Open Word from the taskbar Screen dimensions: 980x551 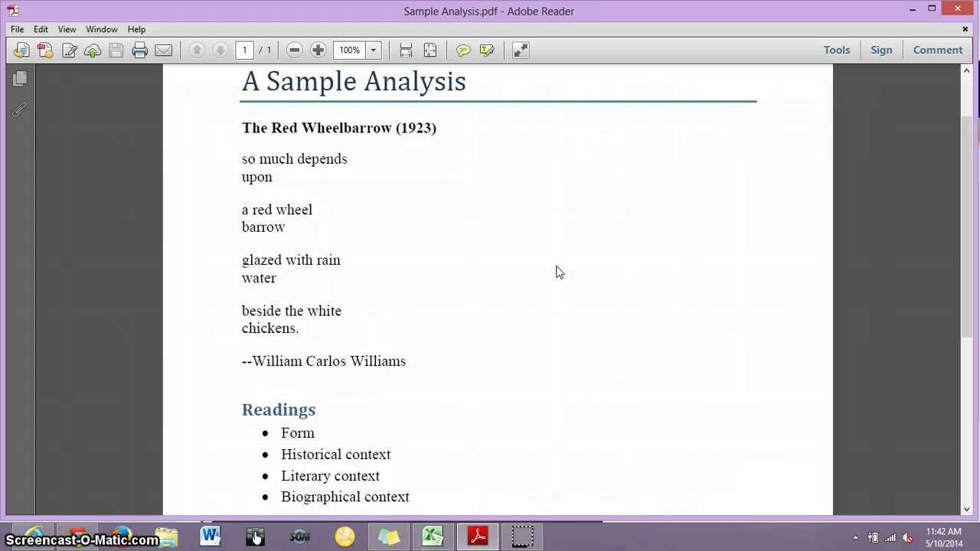click(x=211, y=536)
